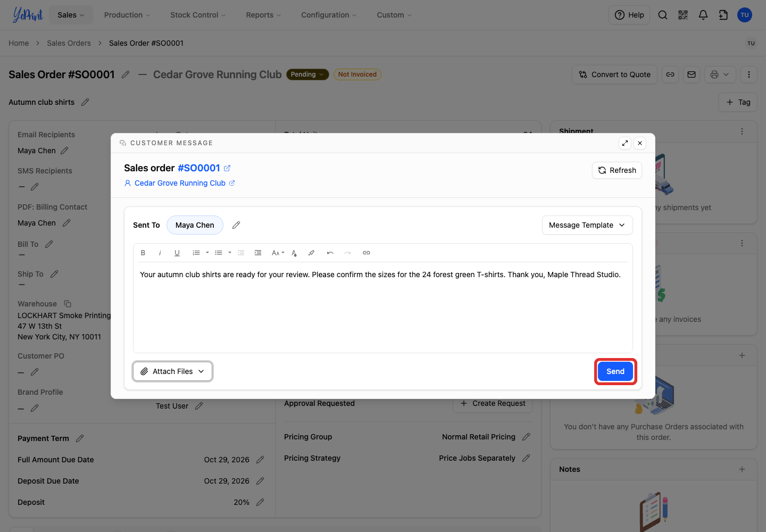Expand the bullet list style arrow
The image size is (766, 532).
click(x=230, y=253)
